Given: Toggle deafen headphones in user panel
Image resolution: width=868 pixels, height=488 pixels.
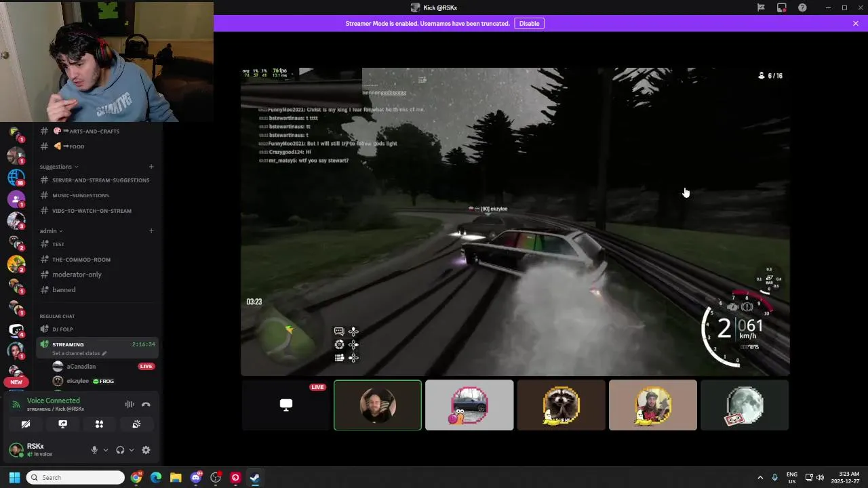Looking at the screenshot, I should [x=120, y=450].
